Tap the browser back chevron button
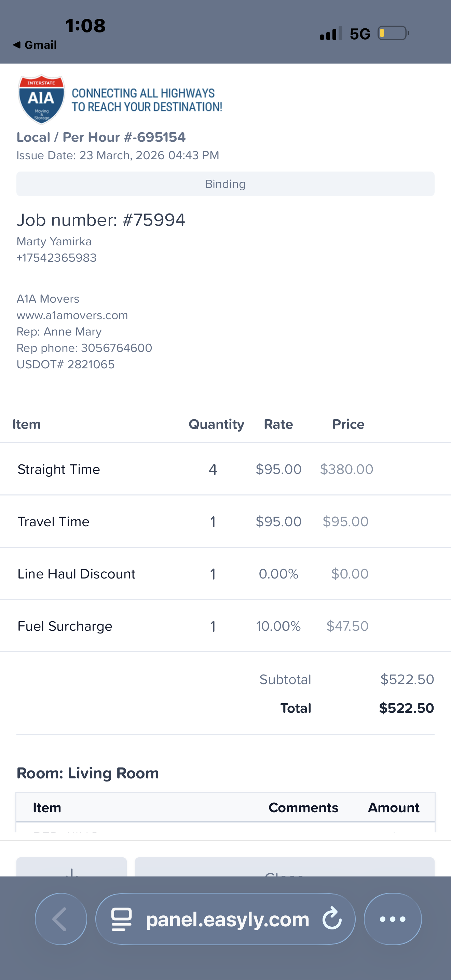This screenshot has height=980, width=451. pyautogui.click(x=61, y=919)
